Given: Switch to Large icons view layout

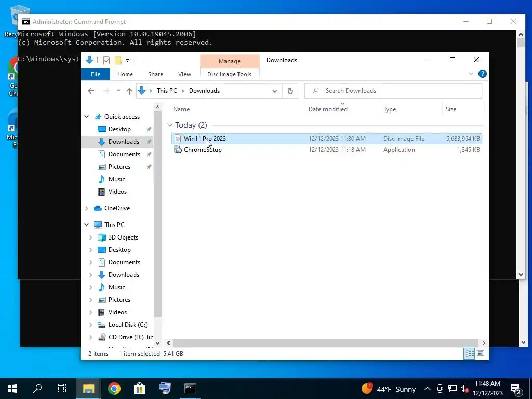Looking at the screenshot, I should coord(481,353).
